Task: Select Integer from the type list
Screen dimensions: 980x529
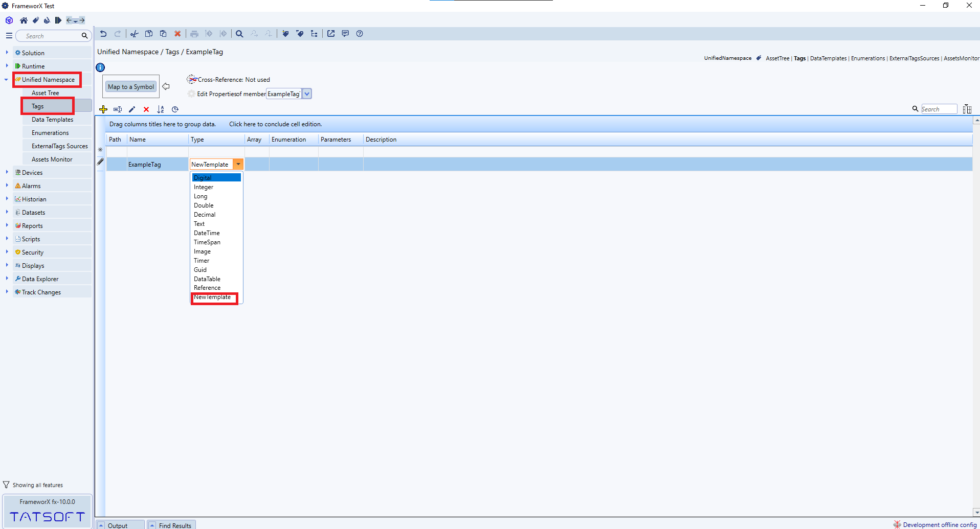Action: [x=204, y=187]
